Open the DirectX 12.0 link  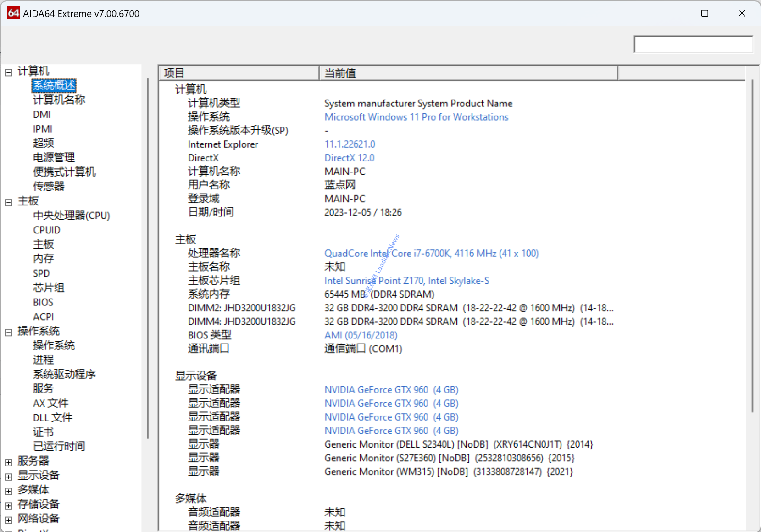349,158
